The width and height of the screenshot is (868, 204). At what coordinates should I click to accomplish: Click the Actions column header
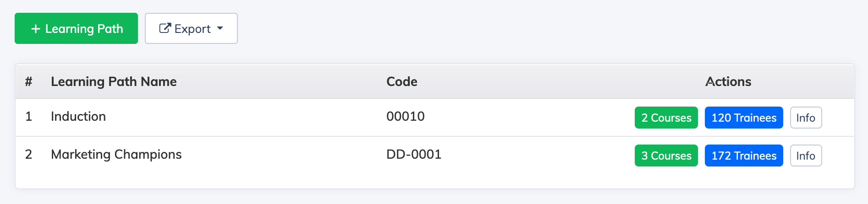(x=728, y=81)
